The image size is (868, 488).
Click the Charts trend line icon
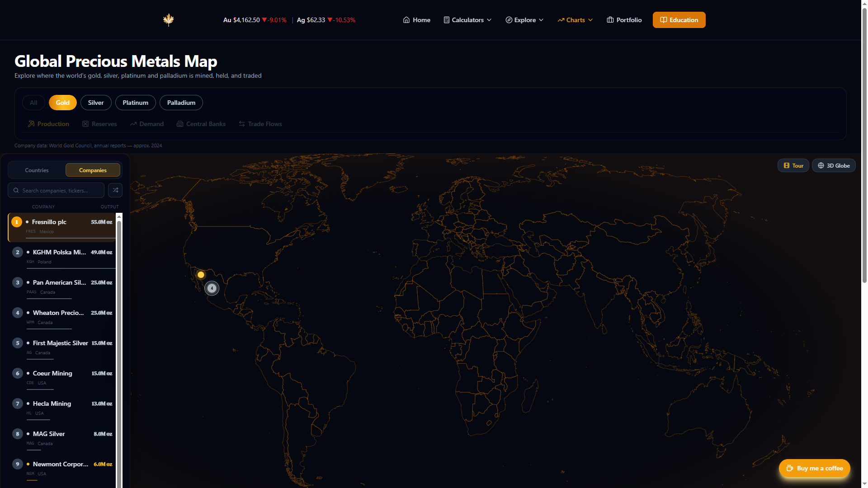click(561, 20)
